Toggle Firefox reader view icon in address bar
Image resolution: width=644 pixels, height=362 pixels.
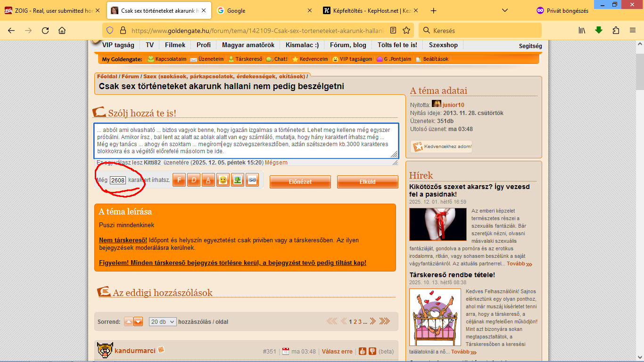(x=393, y=30)
